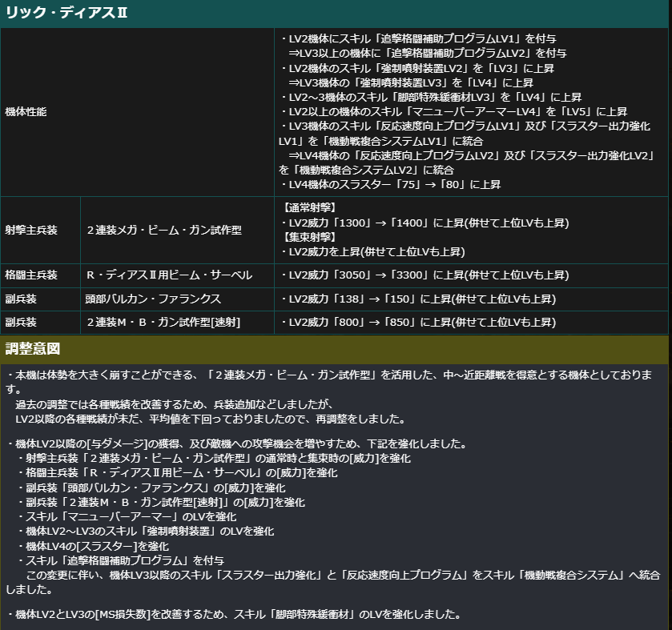672x630 pixels.
Task: Click the 射撃主兵装 category cell
Action: click(31, 230)
